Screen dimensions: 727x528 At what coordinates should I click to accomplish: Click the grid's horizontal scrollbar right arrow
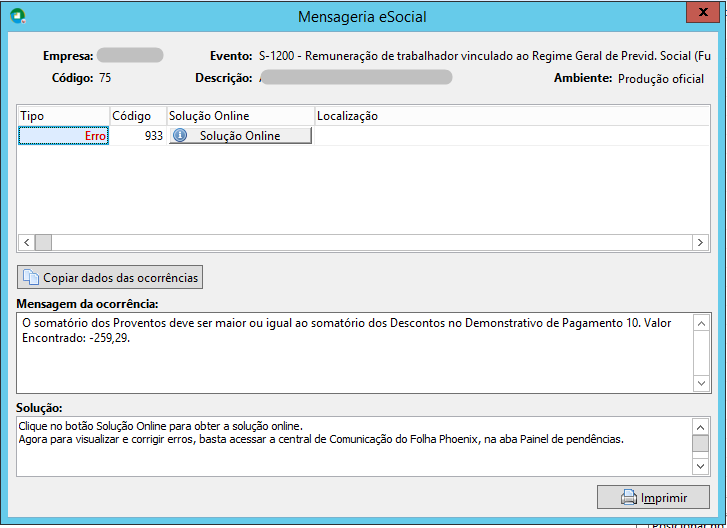[700, 242]
